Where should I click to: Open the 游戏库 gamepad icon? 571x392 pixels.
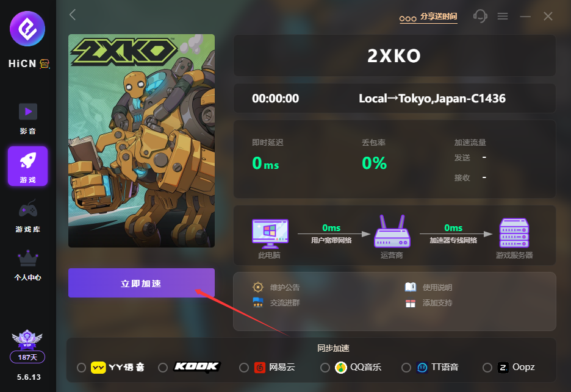point(28,209)
